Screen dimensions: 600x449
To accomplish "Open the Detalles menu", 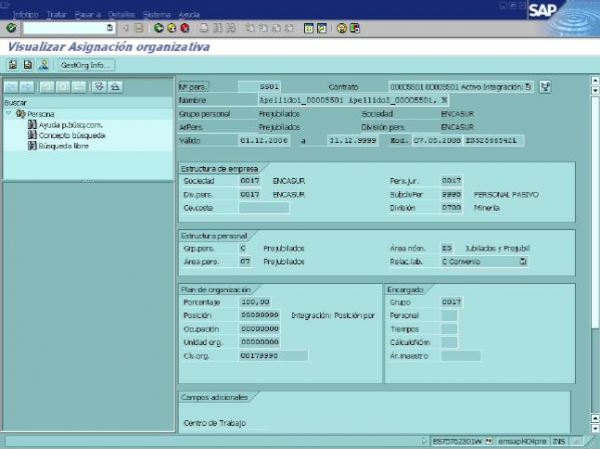I will [122, 15].
